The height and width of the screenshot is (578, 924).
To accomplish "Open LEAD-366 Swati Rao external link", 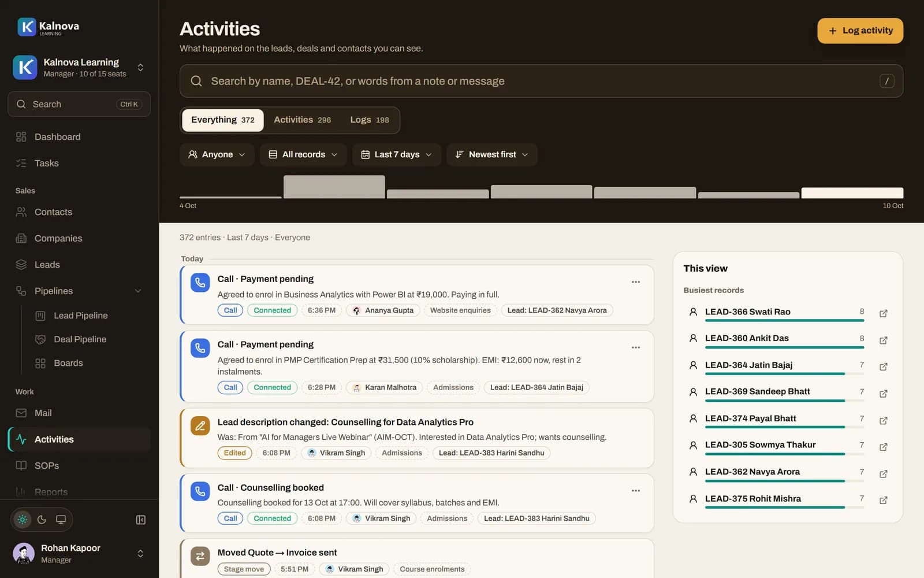I will tap(884, 313).
